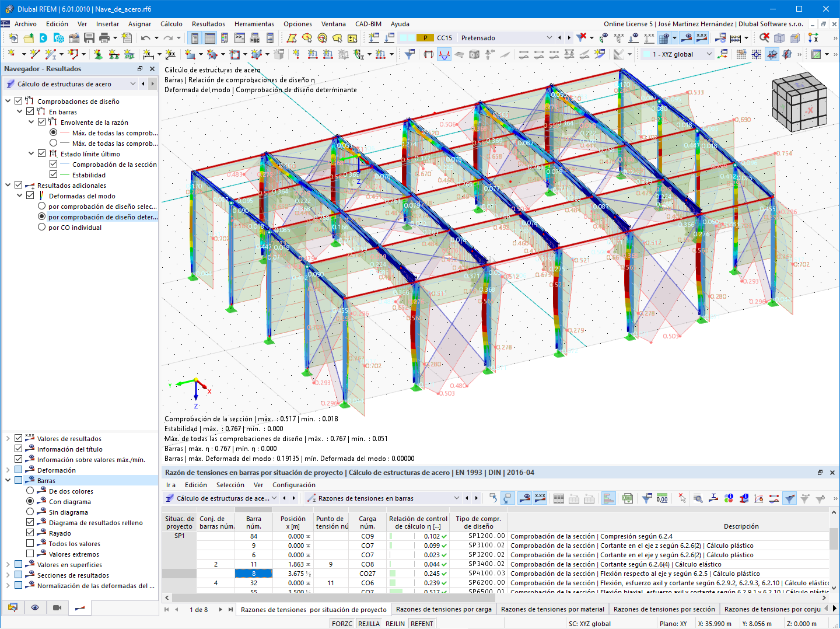Uncheck Comprobaciones de diseño checkbox

point(19,102)
